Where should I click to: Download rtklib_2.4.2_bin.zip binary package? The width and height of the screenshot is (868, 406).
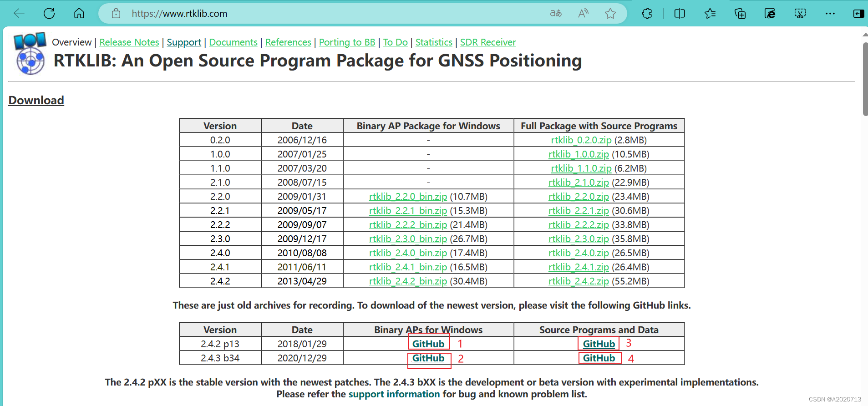point(408,281)
